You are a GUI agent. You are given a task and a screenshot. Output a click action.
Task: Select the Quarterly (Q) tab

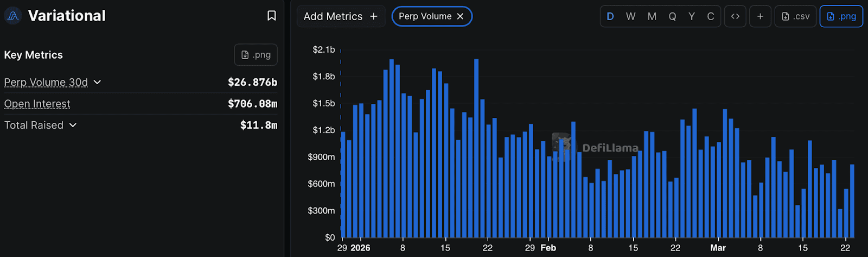(x=672, y=16)
